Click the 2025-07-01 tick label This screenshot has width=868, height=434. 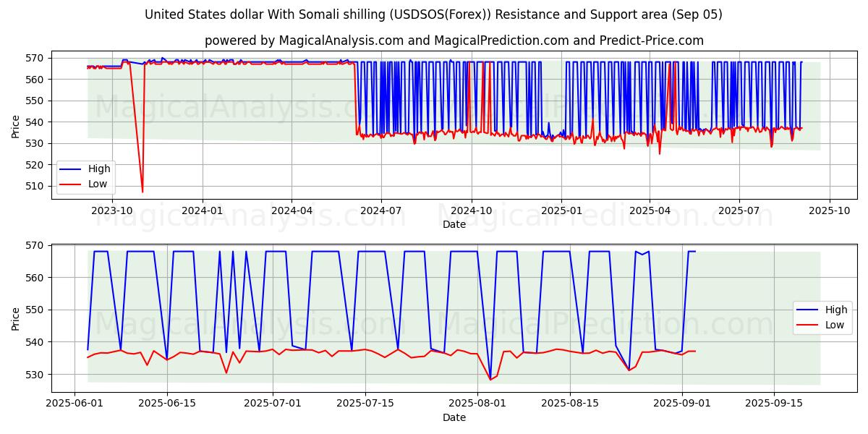(x=273, y=403)
